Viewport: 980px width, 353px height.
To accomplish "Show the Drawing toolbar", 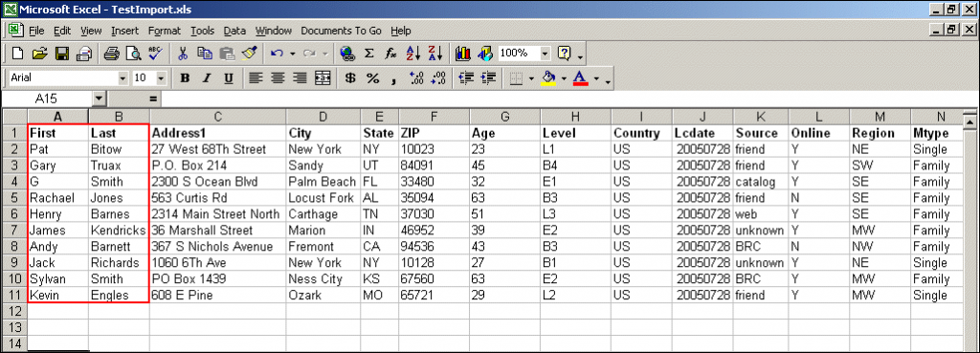I will 485,54.
